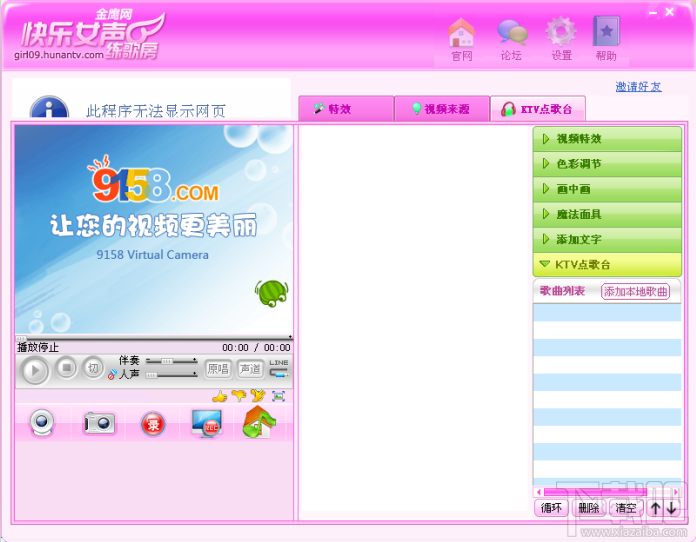Click the thumbs-down icon
Screen dimensions: 696x542
[239, 395]
